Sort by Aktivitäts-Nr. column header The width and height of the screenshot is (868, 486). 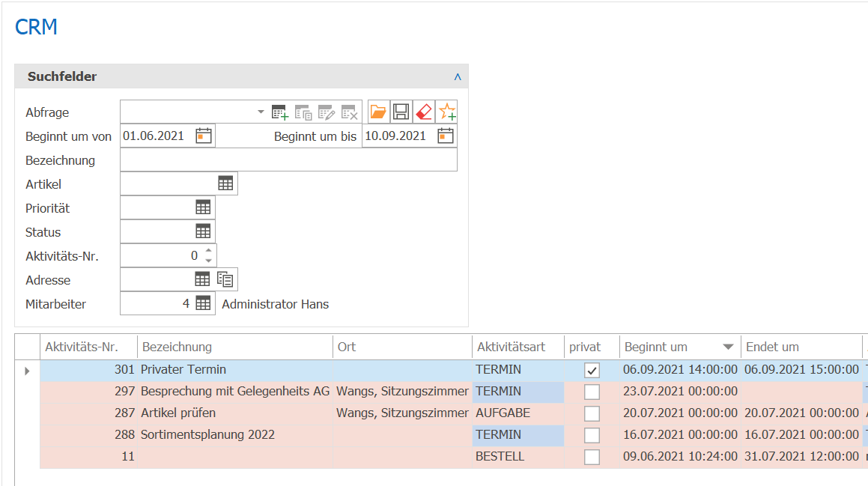point(88,347)
